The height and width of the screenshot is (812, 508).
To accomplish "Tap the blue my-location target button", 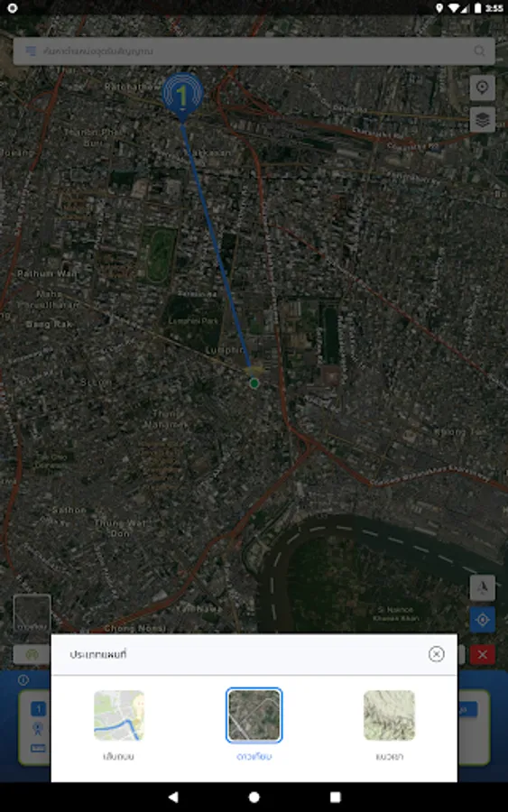I will pos(482,620).
